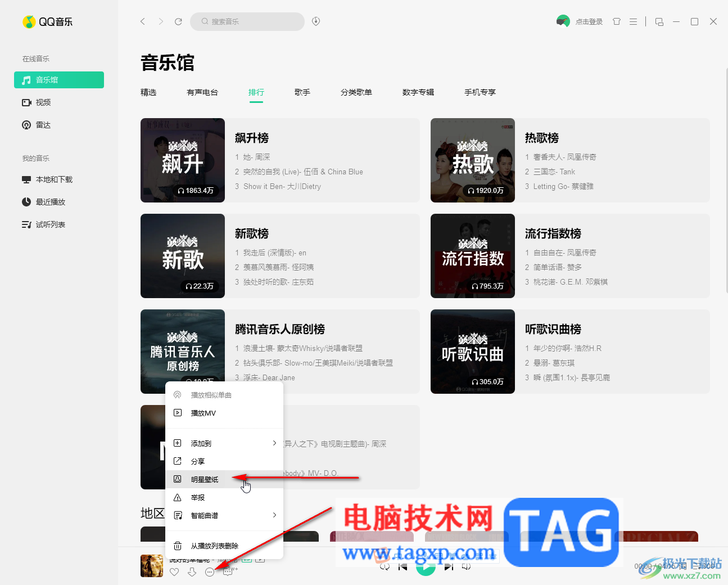Refresh the page
This screenshot has width=728, height=585.
178,21
